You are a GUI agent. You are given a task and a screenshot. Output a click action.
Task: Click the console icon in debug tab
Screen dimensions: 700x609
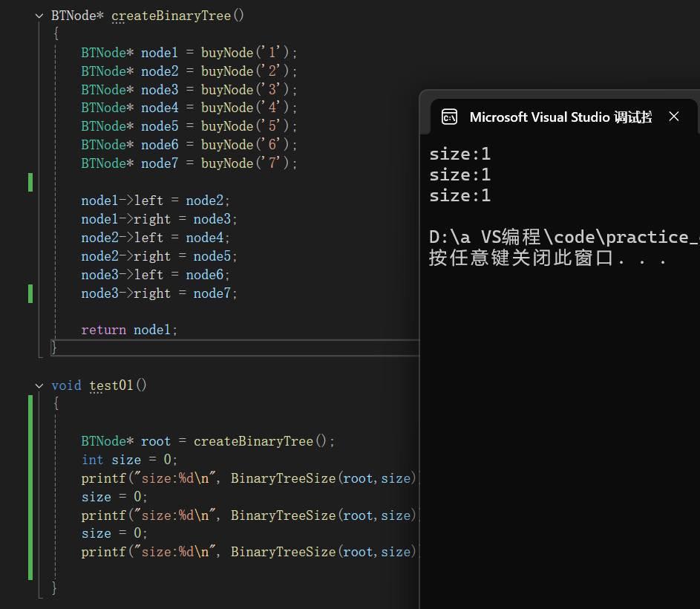click(x=449, y=117)
